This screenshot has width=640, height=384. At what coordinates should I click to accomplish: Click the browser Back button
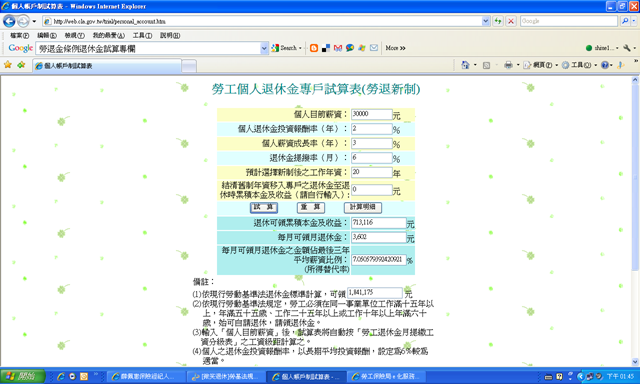click(x=9, y=21)
